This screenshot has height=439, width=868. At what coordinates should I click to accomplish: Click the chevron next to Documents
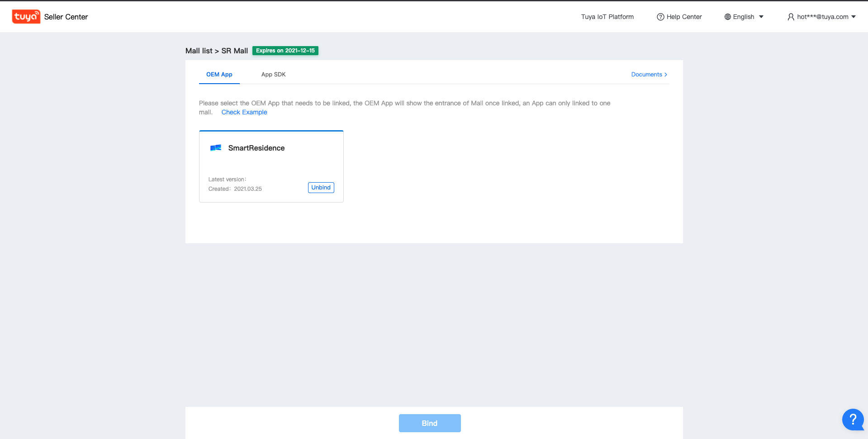[x=665, y=74]
